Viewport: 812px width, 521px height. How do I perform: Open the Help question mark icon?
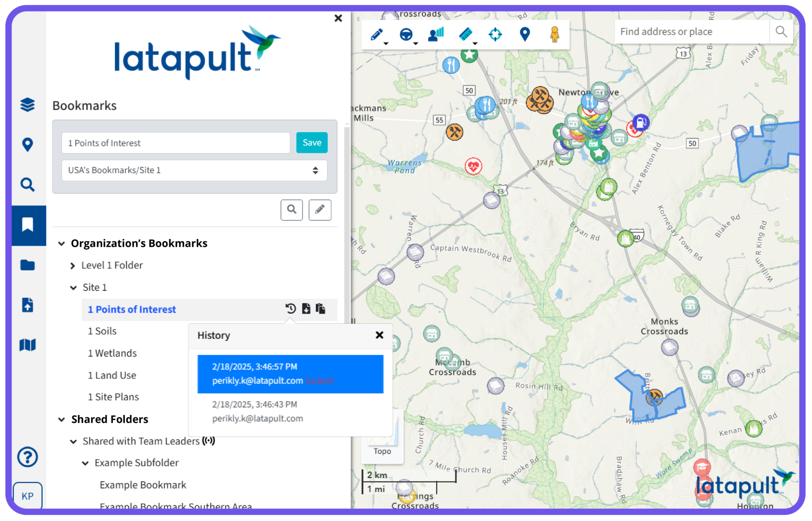[27, 457]
